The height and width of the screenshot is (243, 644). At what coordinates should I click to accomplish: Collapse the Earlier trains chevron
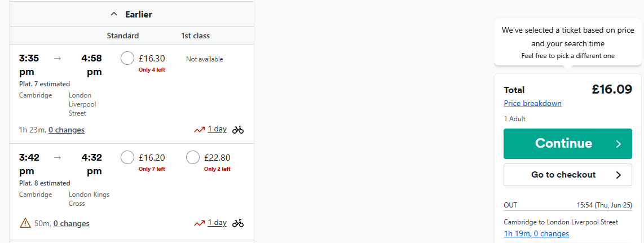[x=114, y=14]
